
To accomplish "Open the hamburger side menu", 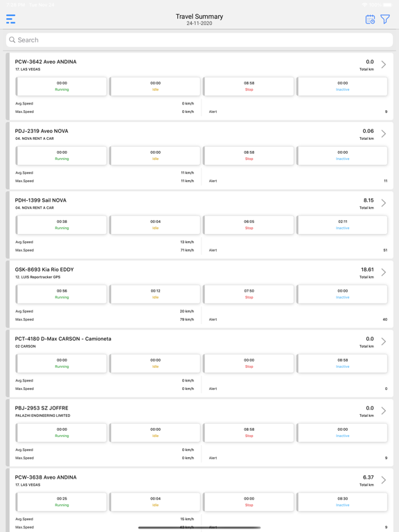I will [x=11, y=19].
